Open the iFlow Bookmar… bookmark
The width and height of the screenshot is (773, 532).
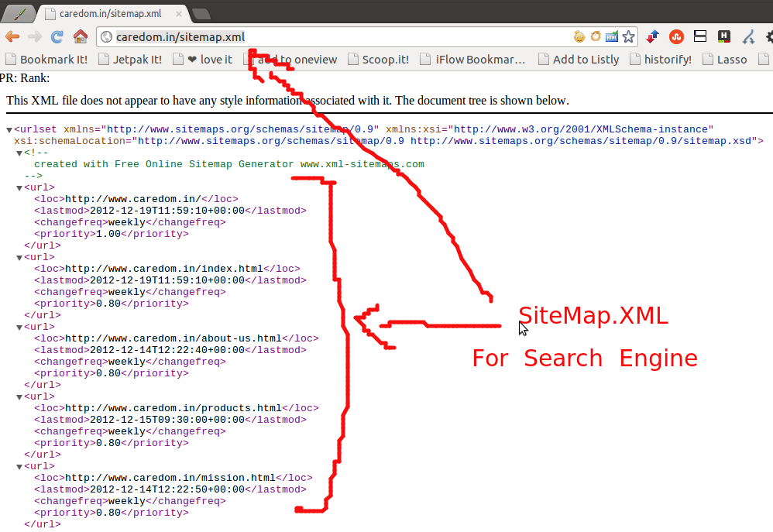click(x=472, y=60)
